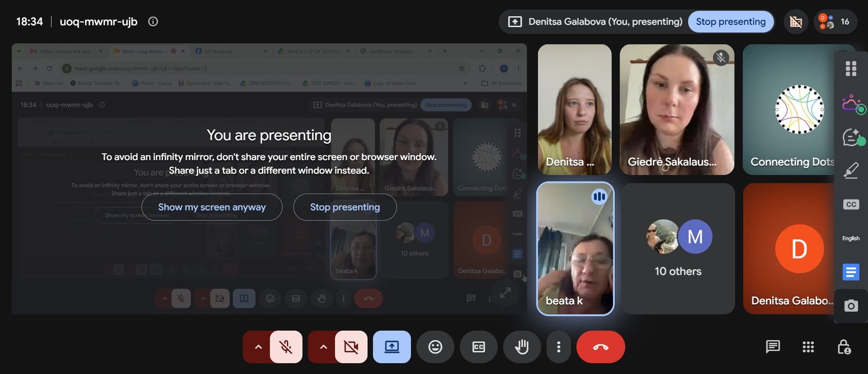This screenshot has width=868, height=374.
Task: Select the Denitsa Galabo... avatar tile
Action: [x=789, y=249]
